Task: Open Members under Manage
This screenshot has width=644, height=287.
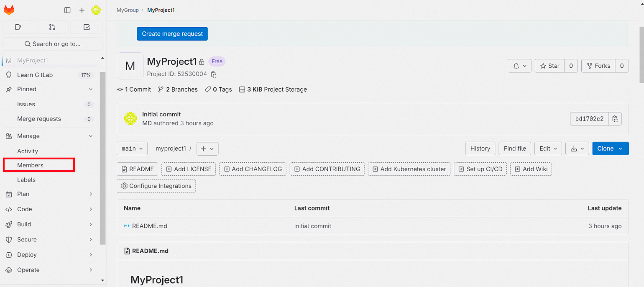Action: click(x=39, y=165)
